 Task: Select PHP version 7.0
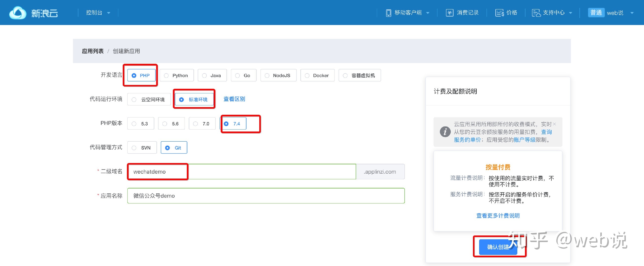pos(202,123)
